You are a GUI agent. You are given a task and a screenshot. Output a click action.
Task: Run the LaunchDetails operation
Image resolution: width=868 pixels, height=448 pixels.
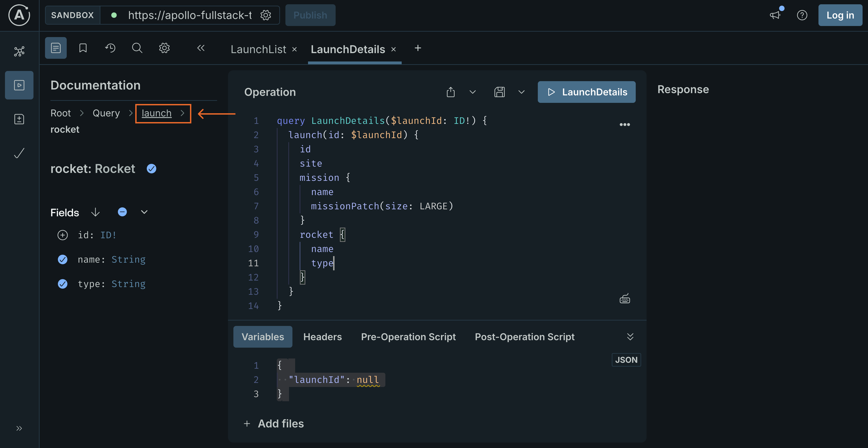pyautogui.click(x=586, y=92)
